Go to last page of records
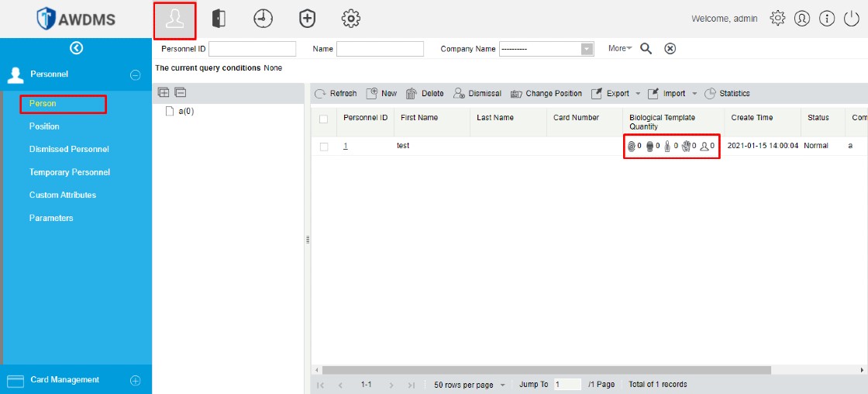The width and height of the screenshot is (868, 394). point(412,385)
